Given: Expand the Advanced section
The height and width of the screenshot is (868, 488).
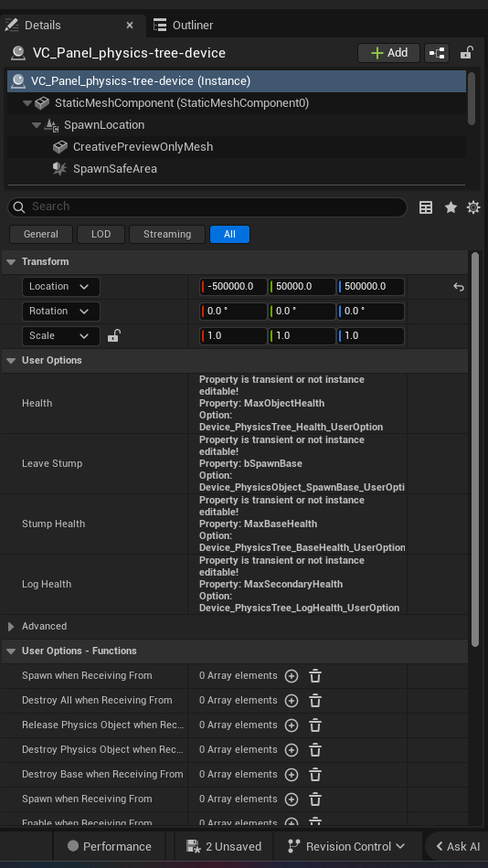Looking at the screenshot, I should click(11, 627).
